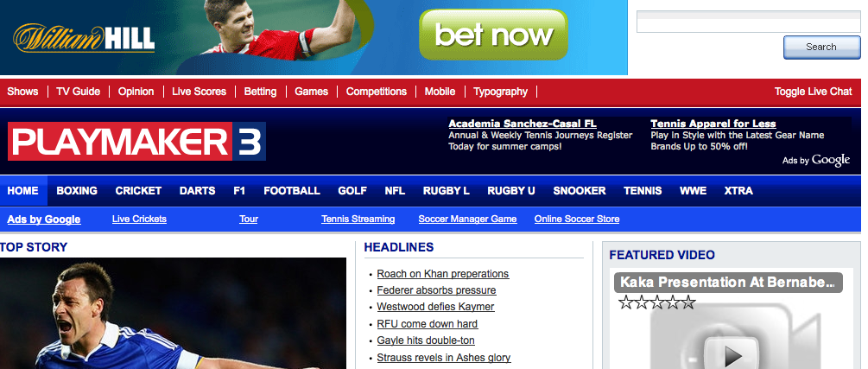Click Tennis Streaming ad link
Viewport: 868px width, 369px height.
point(358,219)
